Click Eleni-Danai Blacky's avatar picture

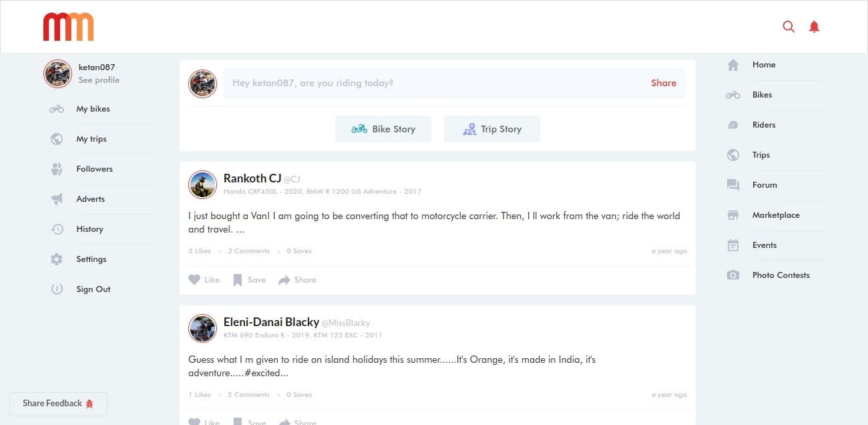[202, 328]
